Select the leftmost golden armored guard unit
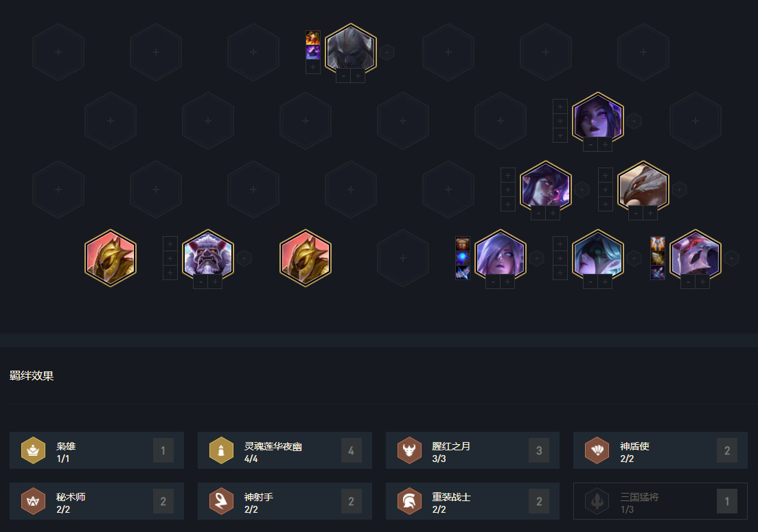 tap(111, 258)
